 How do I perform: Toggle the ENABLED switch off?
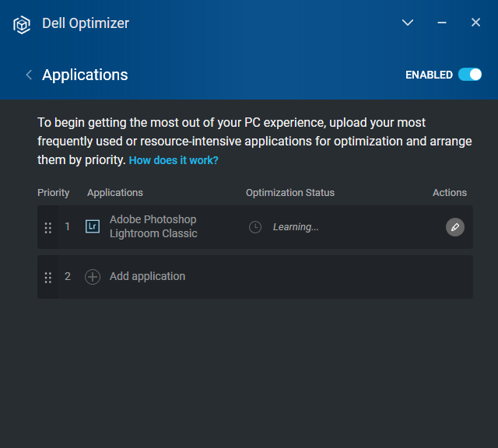click(x=470, y=75)
